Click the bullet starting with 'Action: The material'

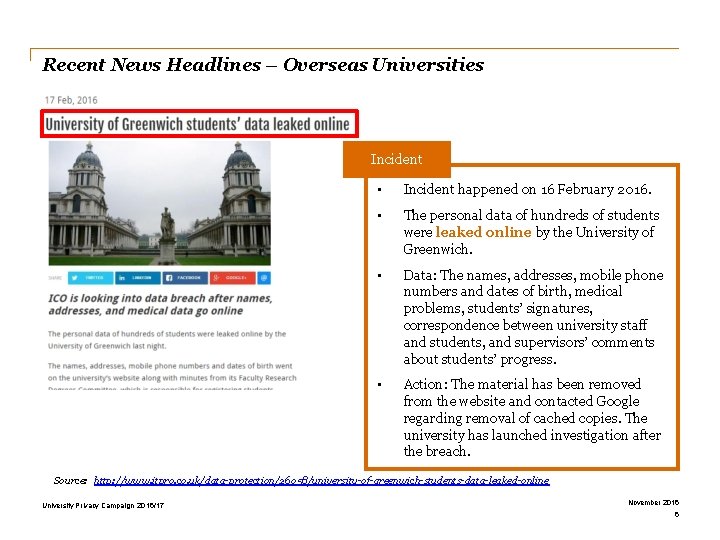(x=532, y=417)
